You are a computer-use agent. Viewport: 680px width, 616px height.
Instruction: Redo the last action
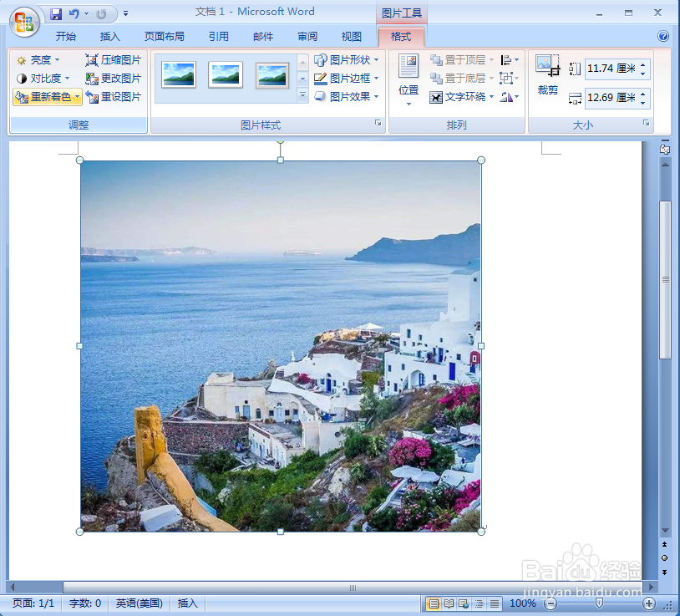[x=101, y=14]
